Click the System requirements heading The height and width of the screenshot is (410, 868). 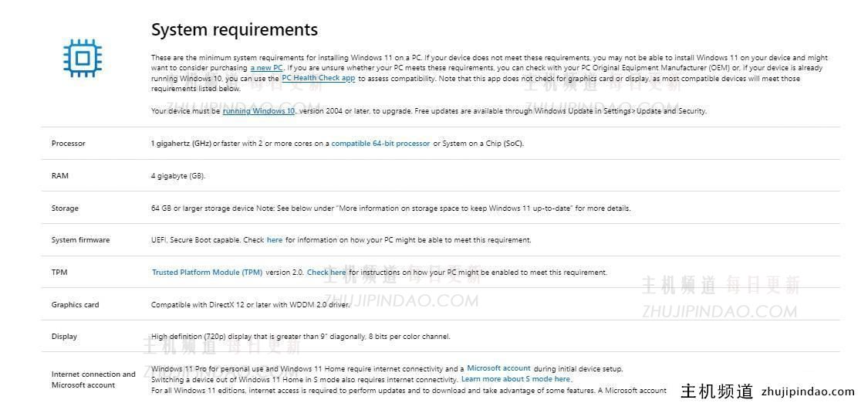click(x=234, y=30)
